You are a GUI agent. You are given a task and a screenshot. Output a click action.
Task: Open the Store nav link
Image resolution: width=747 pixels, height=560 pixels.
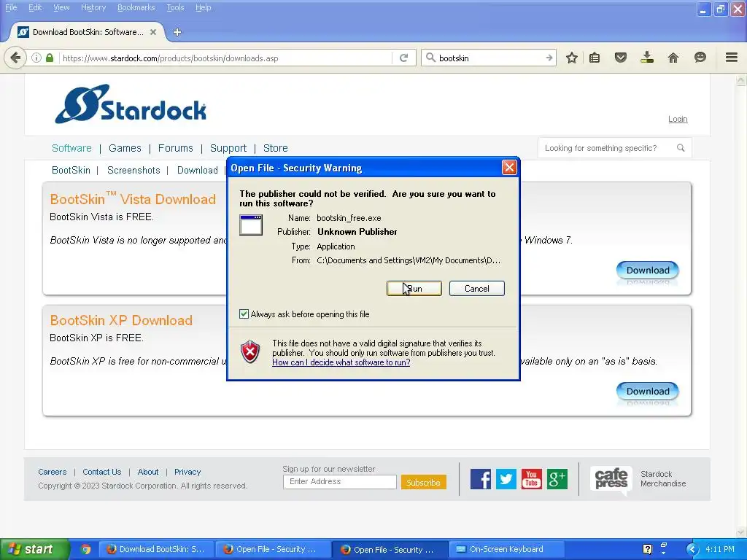tap(275, 148)
